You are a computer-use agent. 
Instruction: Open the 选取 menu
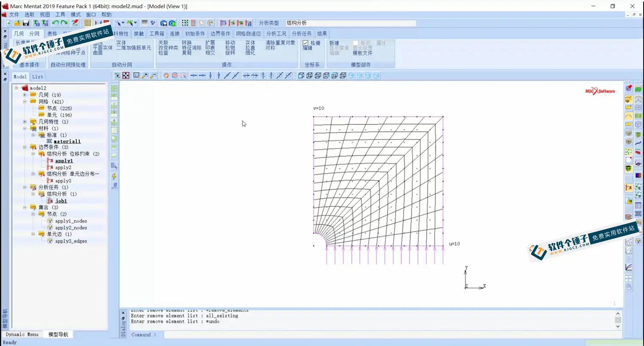(x=29, y=15)
